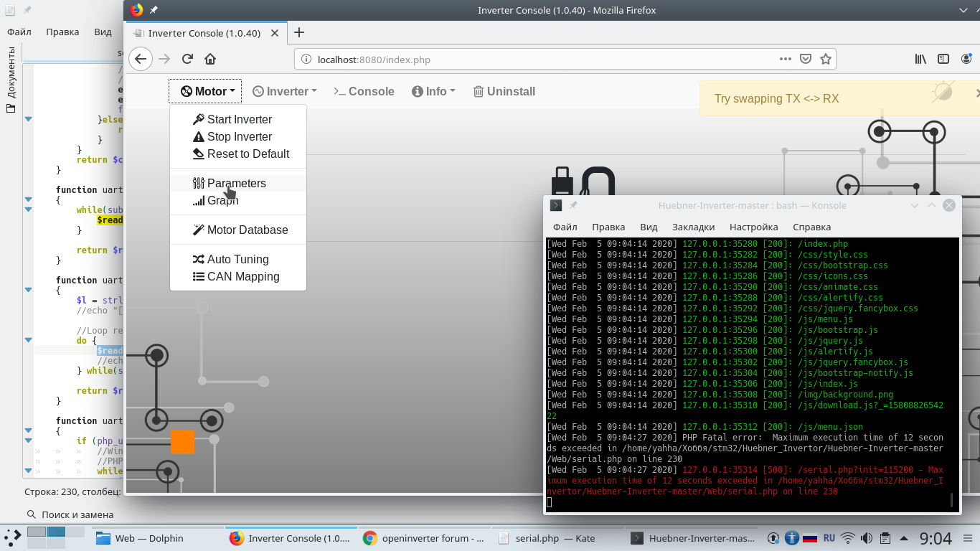Click the Uninstall trash item
Image resolution: width=980 pixels, height=551 pixels.
[x=504, y=91]
